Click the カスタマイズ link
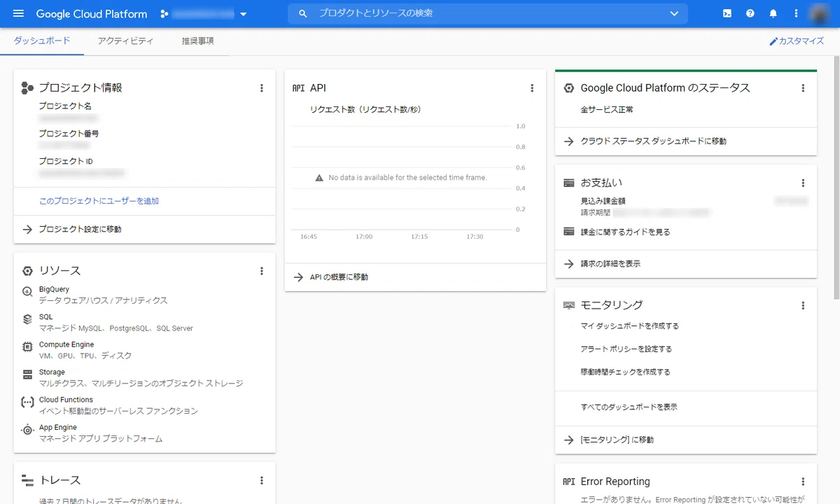 pyautogui.click(x=797, y=41)
